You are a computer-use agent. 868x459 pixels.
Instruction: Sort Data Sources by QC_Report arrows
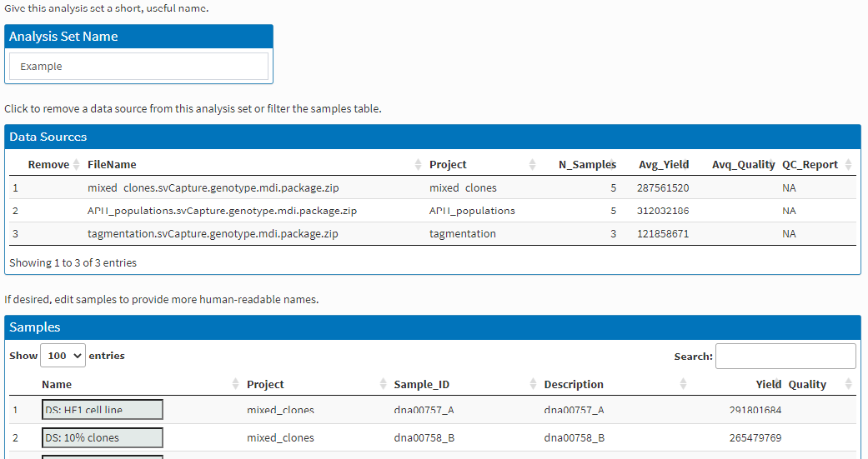pyautogui.click(x=848, y=165)
